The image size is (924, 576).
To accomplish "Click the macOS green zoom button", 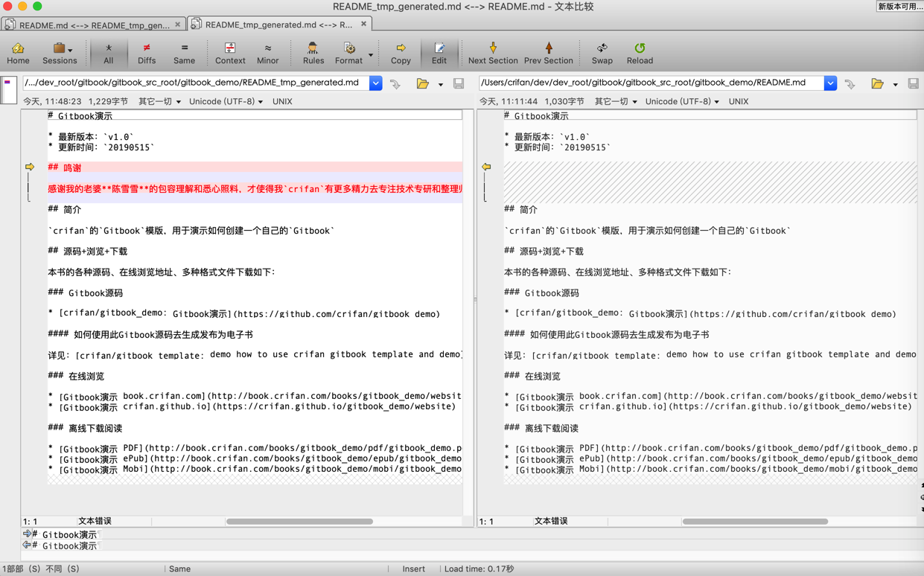I will click(37, 6).
